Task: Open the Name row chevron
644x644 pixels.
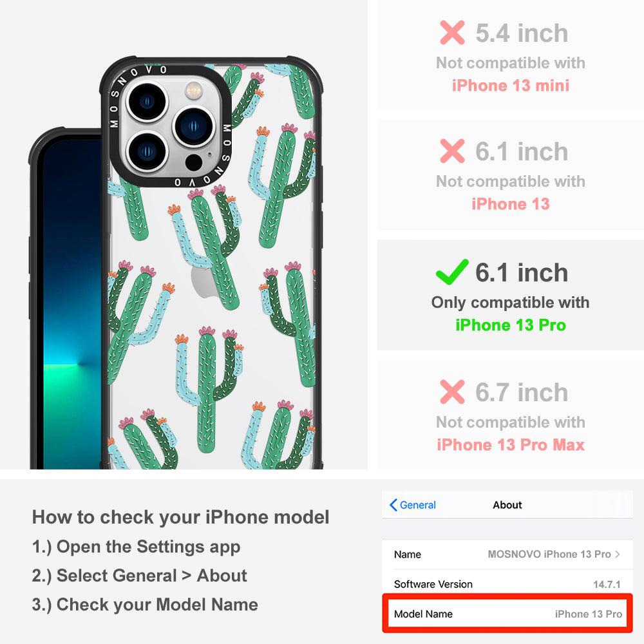Action: click(x=618, y=554)
